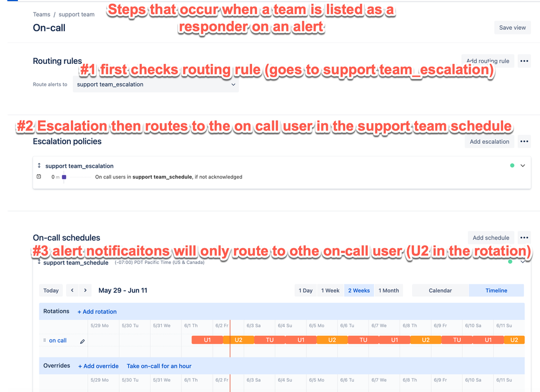The height and width of the screenshot is (392, 540).
Task: Click TU shift block on 6/3
Action: tap(269, 340)
